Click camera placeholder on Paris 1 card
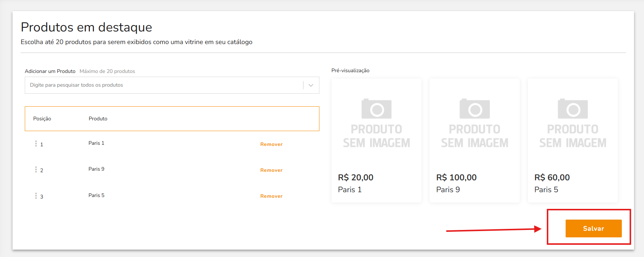The width and height of the screenshot is (644, 257). 376,109
